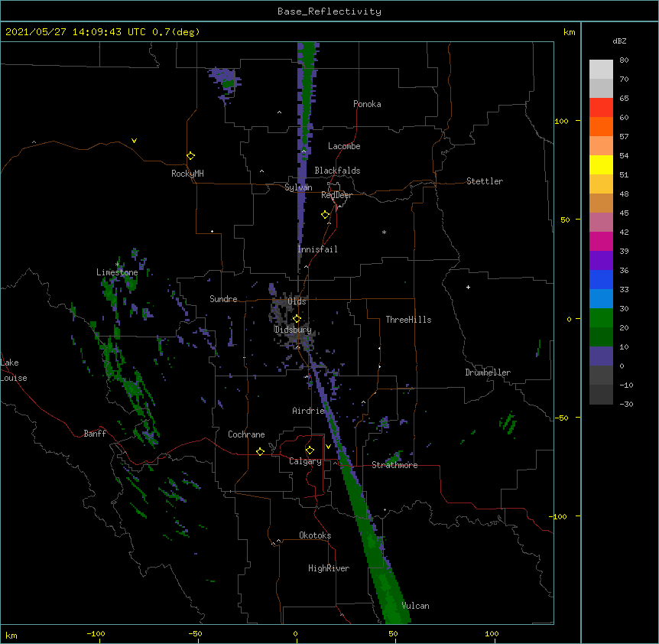Click the yellow diamond marker south of Cochrane
The image size is (659, 644).
point(260,451)
